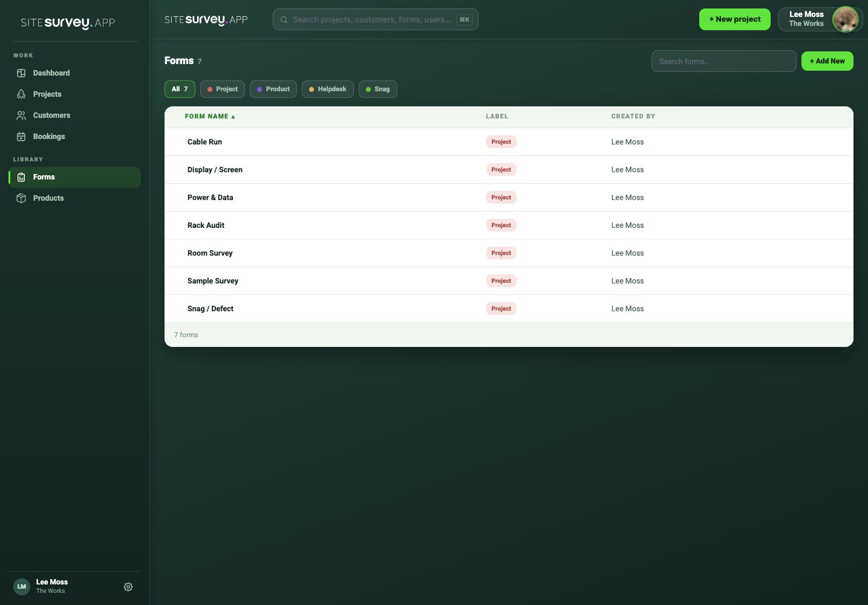This screenshot has width=868, height=605.
Task: Click Project badge in Room Survey row
Action: click(x=501, y=253)
